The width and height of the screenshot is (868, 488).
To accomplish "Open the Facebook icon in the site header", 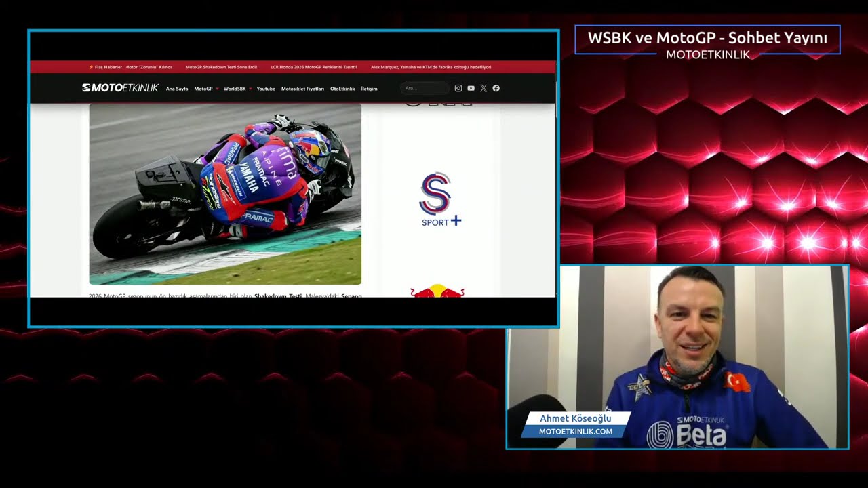I will (496, 88).
